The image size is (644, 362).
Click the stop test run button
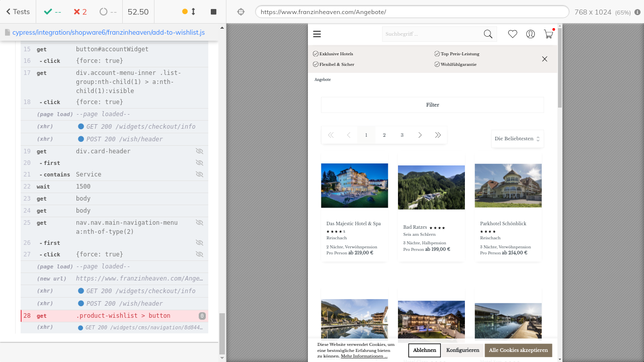(x=213, y=12)
